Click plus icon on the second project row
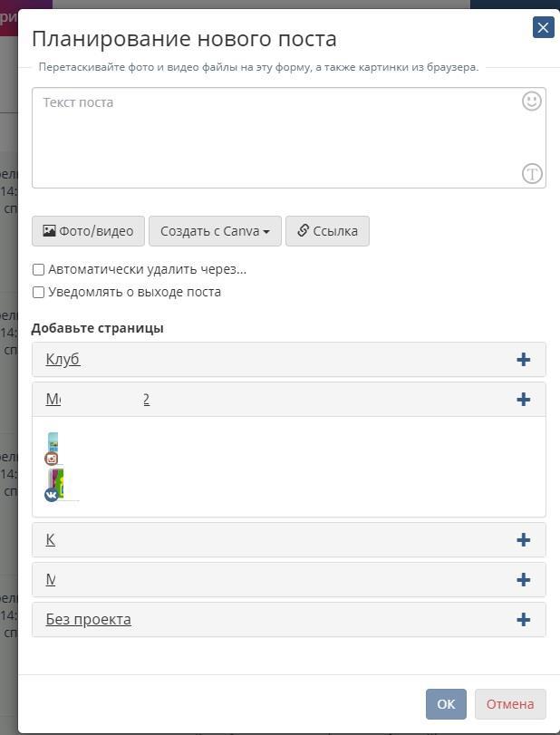This screenshot has height=735, width=560. [523, 400]
